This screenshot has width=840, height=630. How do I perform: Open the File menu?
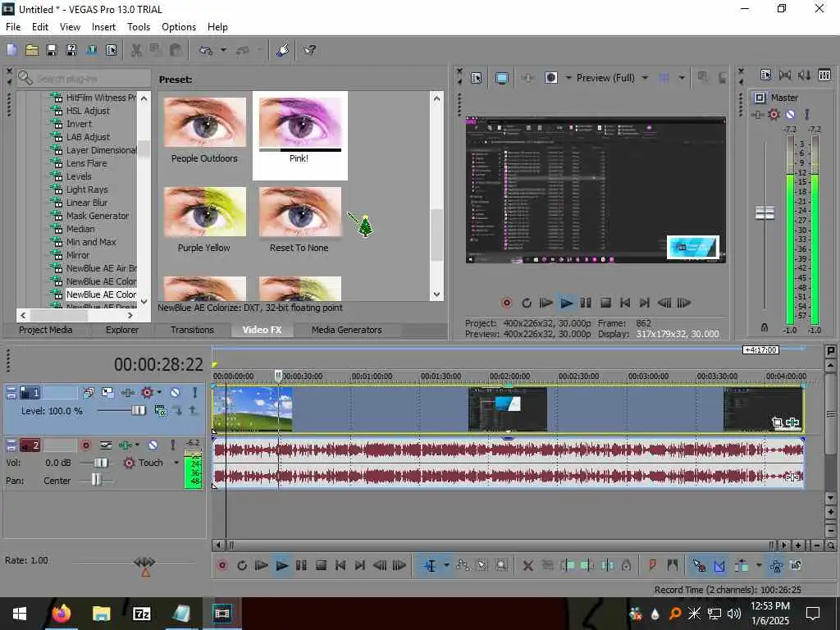13,27
